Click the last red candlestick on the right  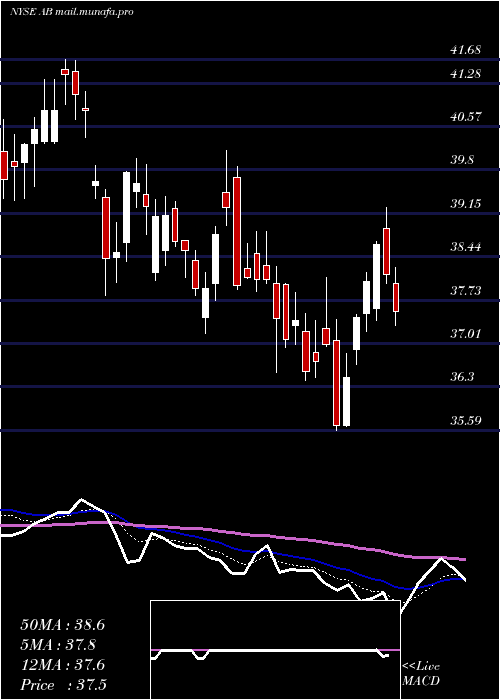(x=396, y=297)
